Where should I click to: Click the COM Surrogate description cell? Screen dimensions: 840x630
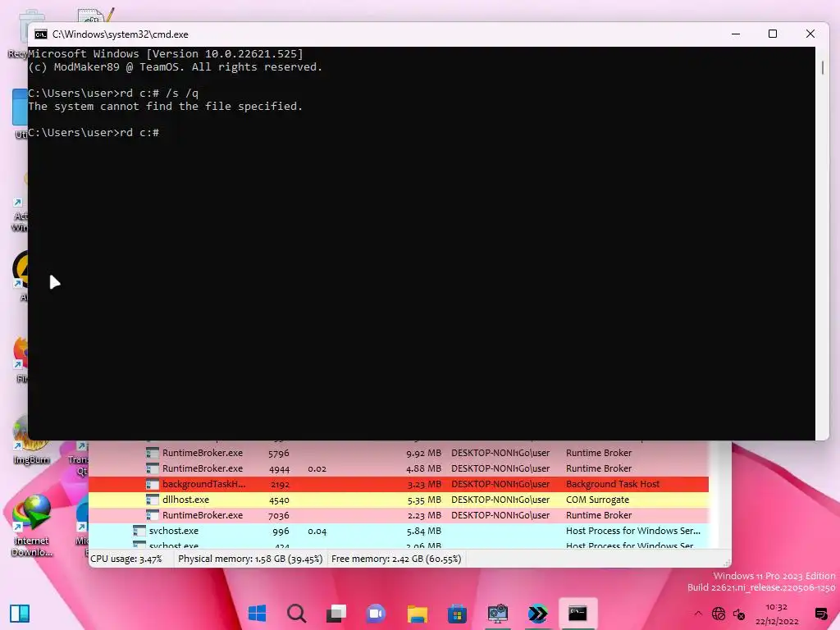click(x=597, y=500)
